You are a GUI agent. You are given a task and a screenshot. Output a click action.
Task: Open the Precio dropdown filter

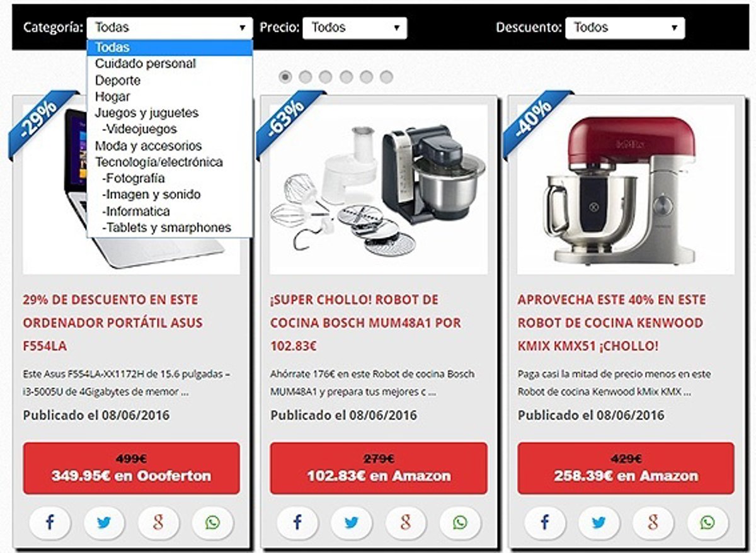pos(355,28)
